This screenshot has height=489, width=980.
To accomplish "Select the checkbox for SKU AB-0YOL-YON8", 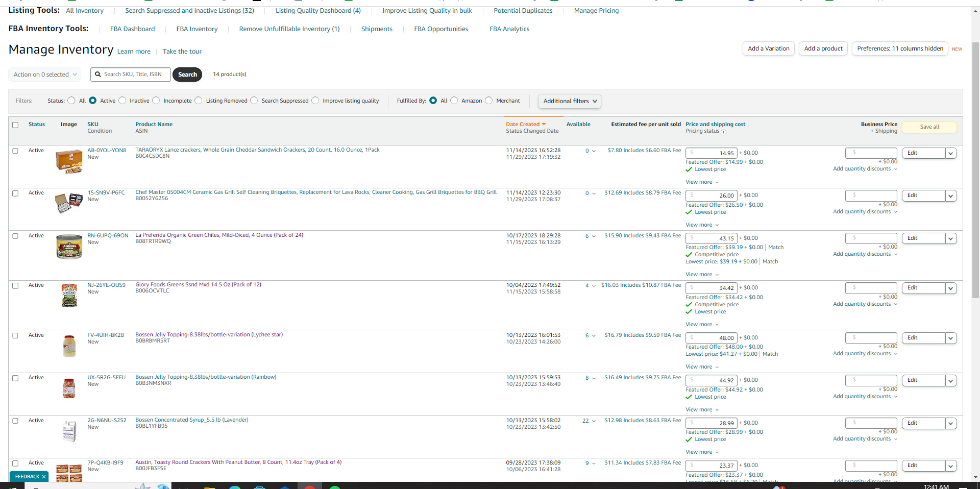I will point(15,151).
